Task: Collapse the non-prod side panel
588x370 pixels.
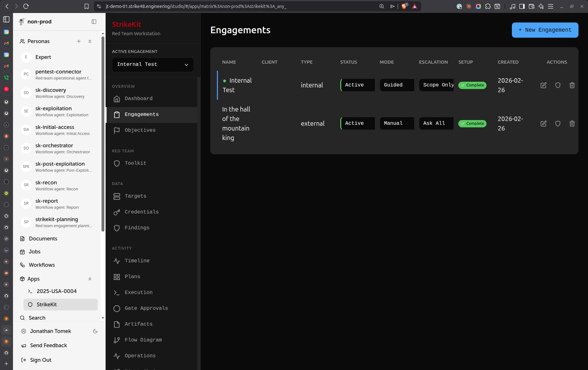Action: pyautogui.click(x=94, y=22)
